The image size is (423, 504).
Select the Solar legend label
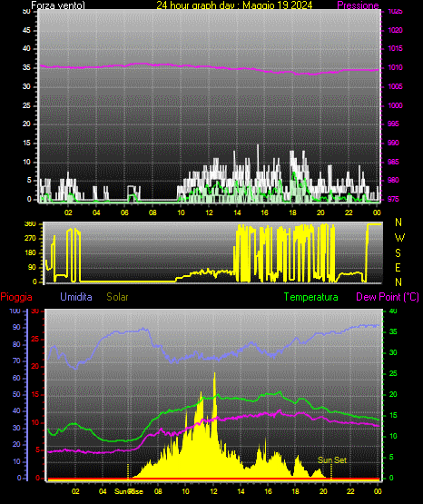pos(118,297)
